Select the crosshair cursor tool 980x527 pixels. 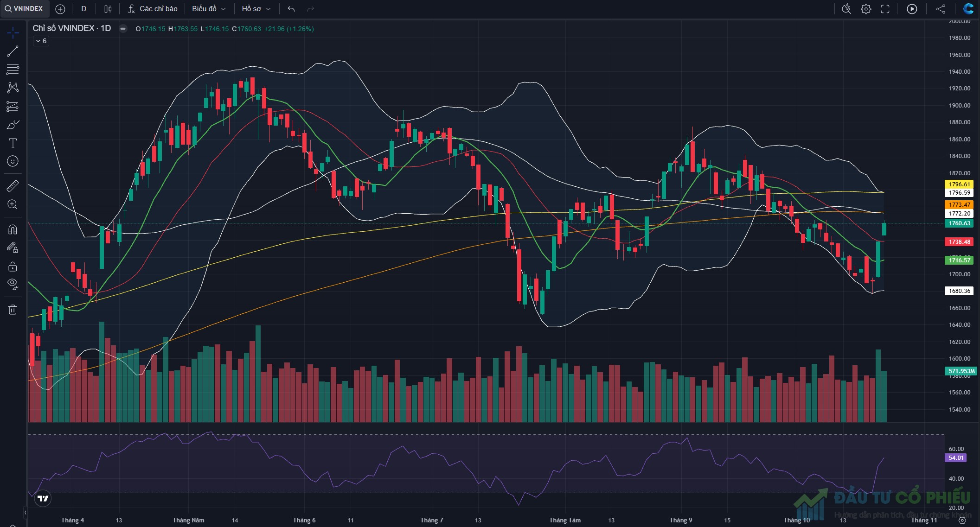click(x=13, y=33)
